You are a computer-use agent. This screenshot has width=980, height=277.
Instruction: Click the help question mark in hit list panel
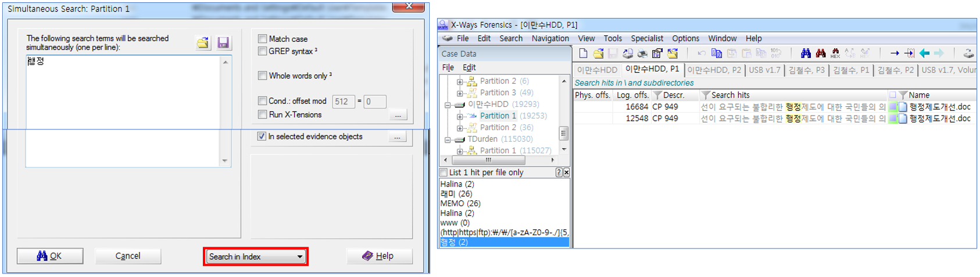click(559, 172)
